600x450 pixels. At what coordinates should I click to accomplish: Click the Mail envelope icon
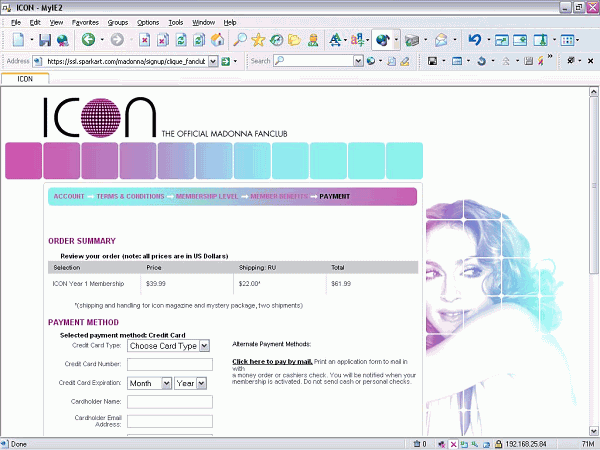pos(441,40)
